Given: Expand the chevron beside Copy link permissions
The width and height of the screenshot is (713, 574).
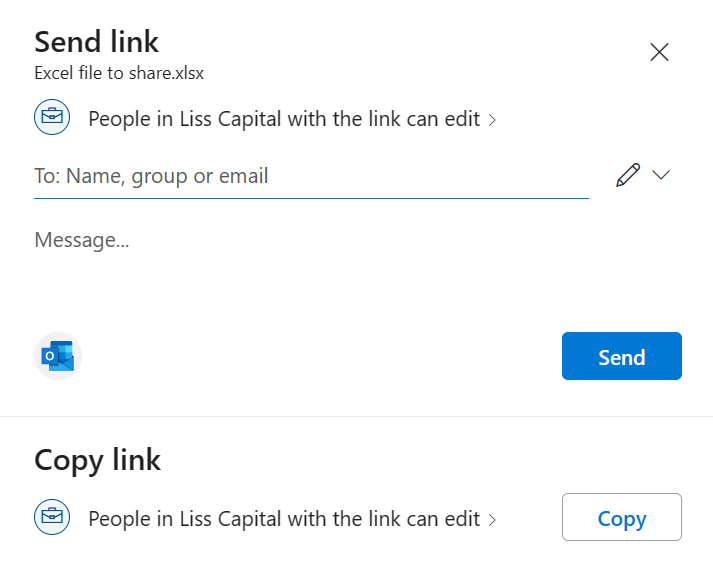Looking at the screenshot, I should pyautogui.click(x=492, y=519).
